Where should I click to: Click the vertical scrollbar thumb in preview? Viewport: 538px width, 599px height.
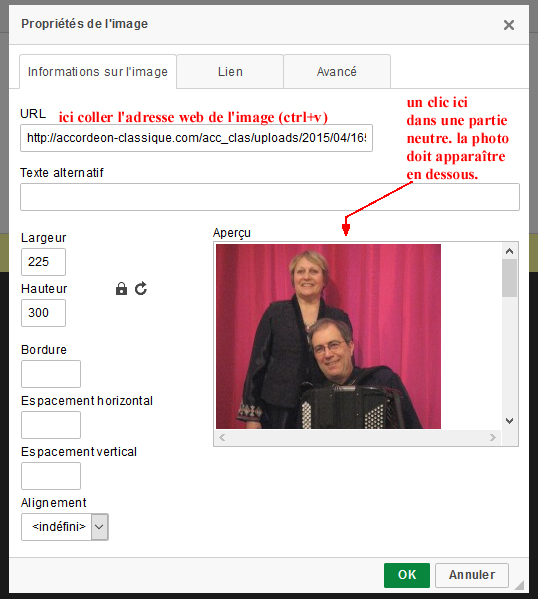(x=509, y=278)
